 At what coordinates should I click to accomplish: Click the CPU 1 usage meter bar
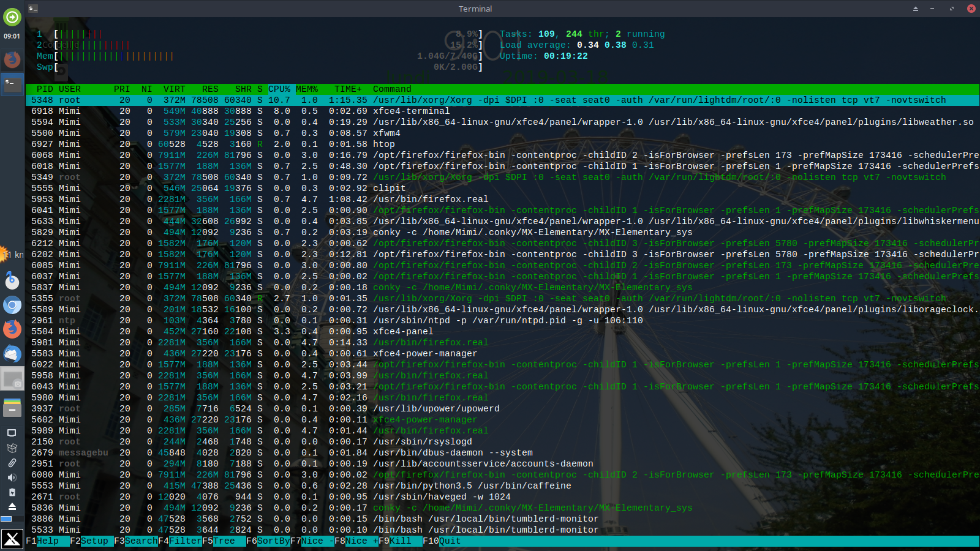(x=260, y=34)
